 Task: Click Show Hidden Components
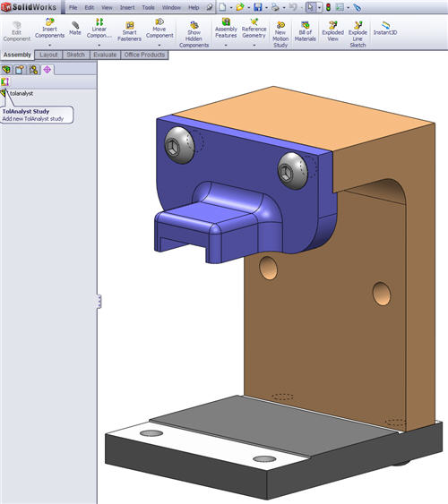click(194, 34)
